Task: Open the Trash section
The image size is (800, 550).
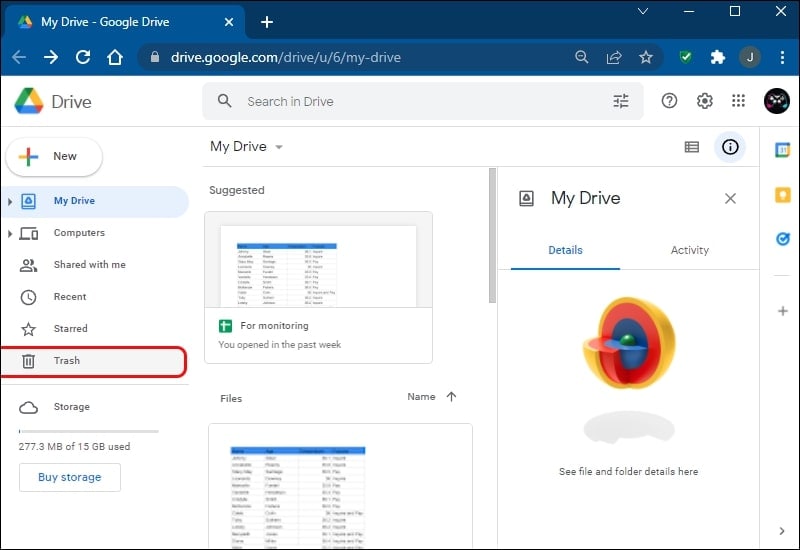Action: (94, 361)
